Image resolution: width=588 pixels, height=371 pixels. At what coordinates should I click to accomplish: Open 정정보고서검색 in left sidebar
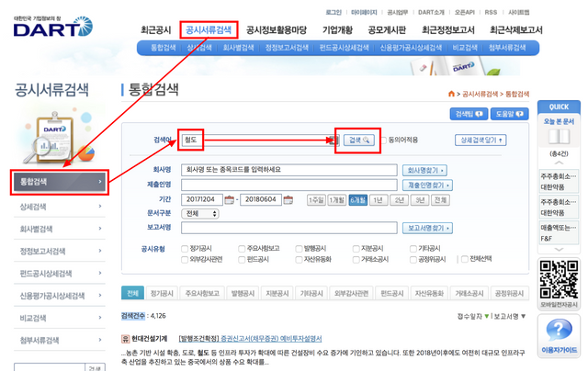point(59,251)
